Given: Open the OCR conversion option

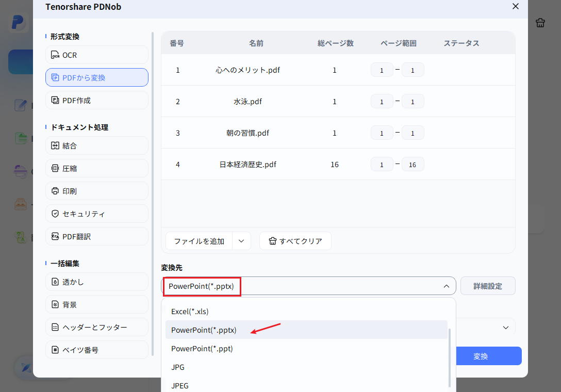Looking at the screenshot, I should coord(96,55).
